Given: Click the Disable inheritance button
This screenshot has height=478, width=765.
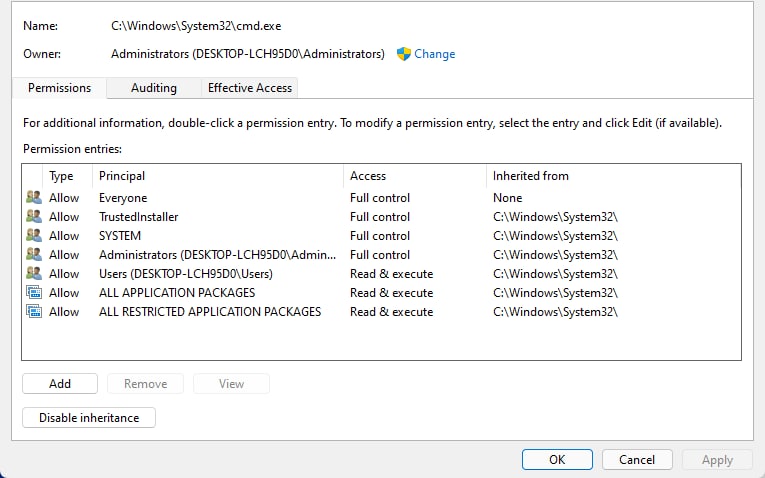Looking at the screenshot, I should click(x=89, y=418).
